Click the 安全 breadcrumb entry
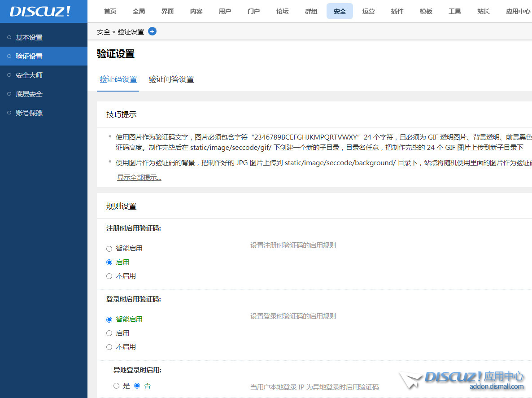This screenshot has width=532, height=398. coord(103,31)
